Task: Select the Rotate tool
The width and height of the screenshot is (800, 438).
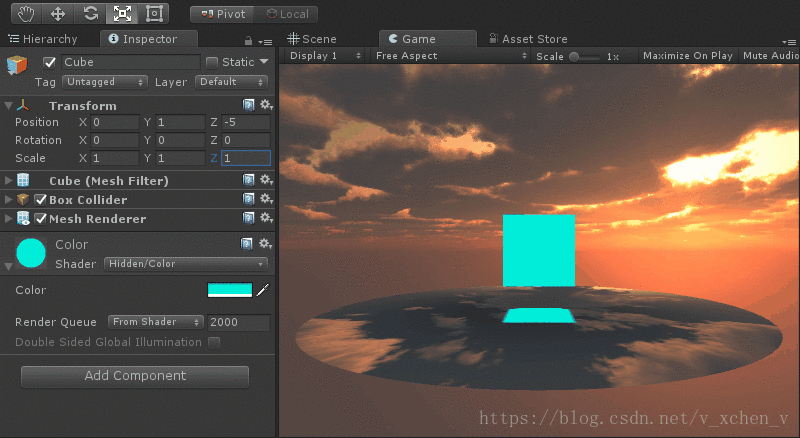Action: tap(90, 14)
